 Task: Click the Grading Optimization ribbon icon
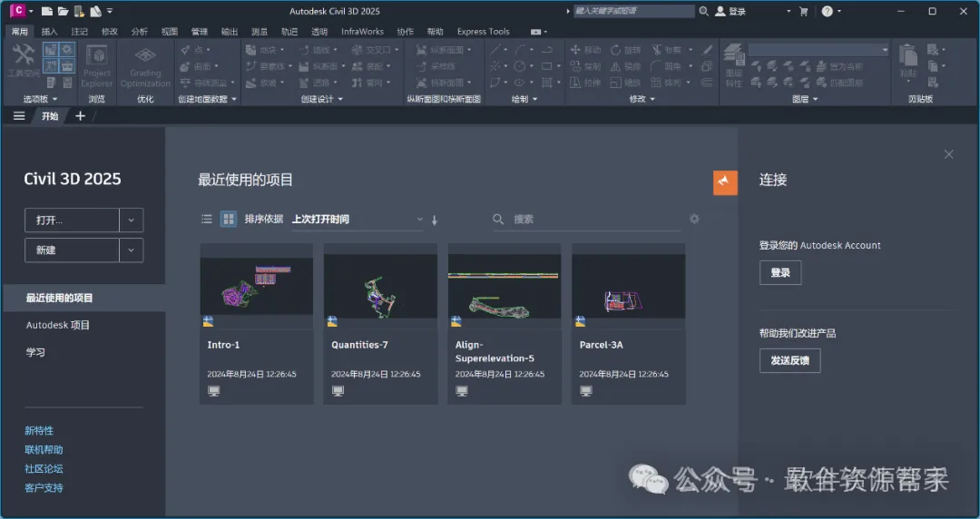[145, 54]
